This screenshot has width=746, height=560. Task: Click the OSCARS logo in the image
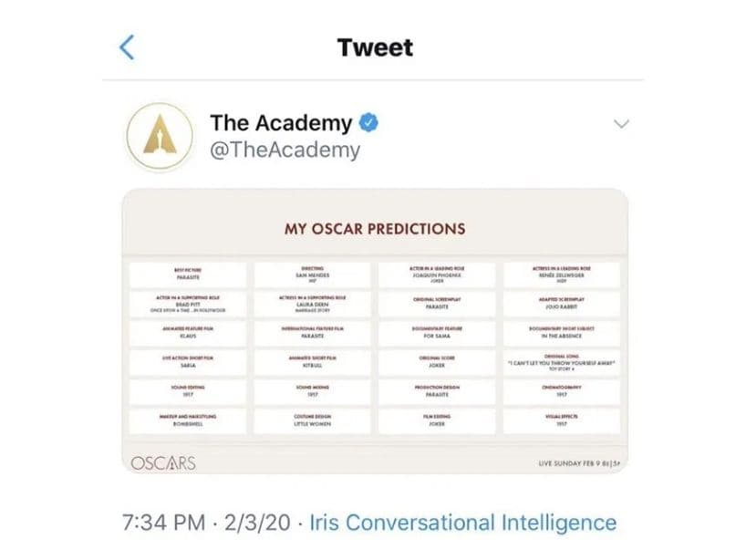[x=163, y=463]
